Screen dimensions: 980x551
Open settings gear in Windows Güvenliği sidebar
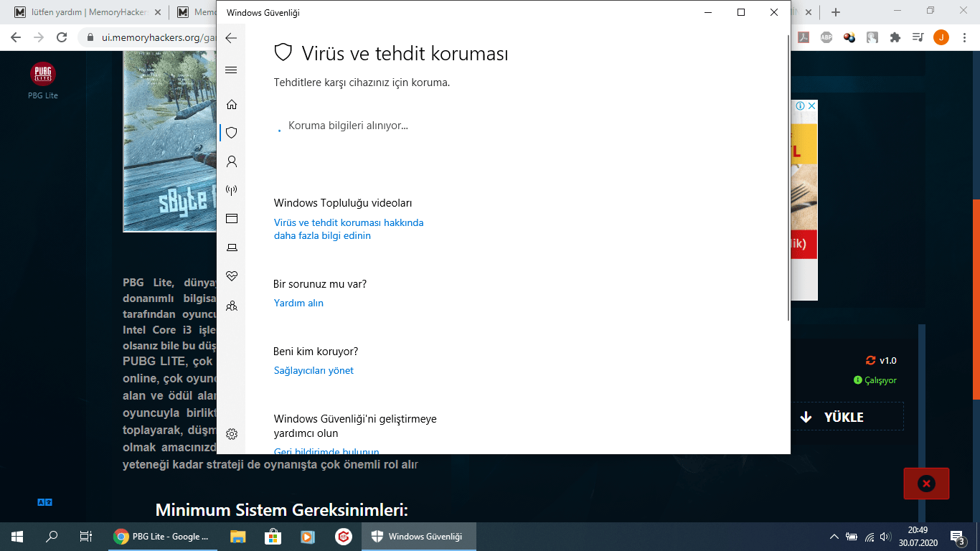tap(231, 434)
